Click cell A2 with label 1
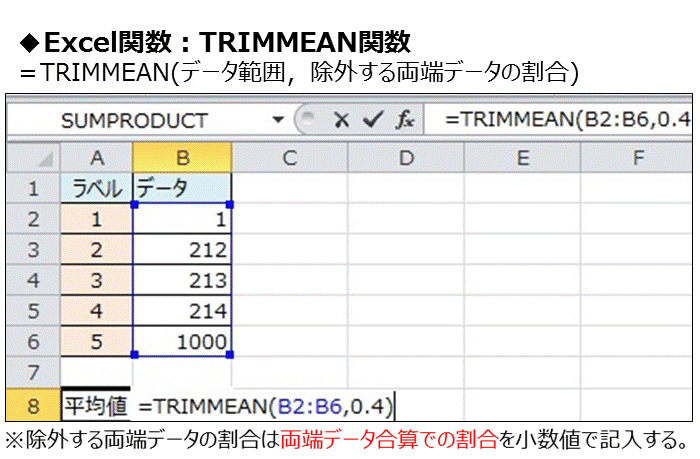The height and width of the screenshot is (459, 700). point(96,219)
